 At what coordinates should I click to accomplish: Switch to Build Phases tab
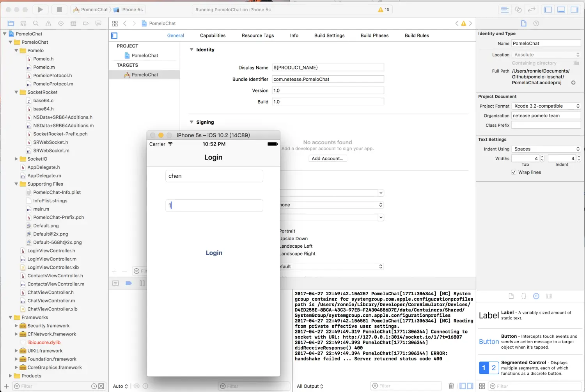374,35
